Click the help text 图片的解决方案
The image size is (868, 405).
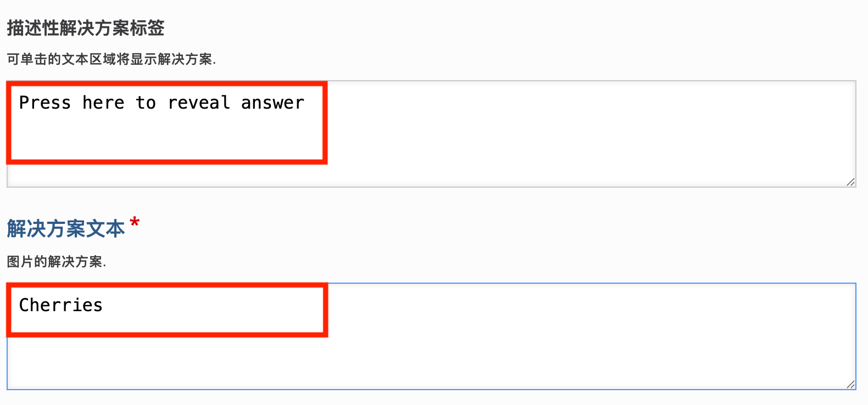coord(56,262)
